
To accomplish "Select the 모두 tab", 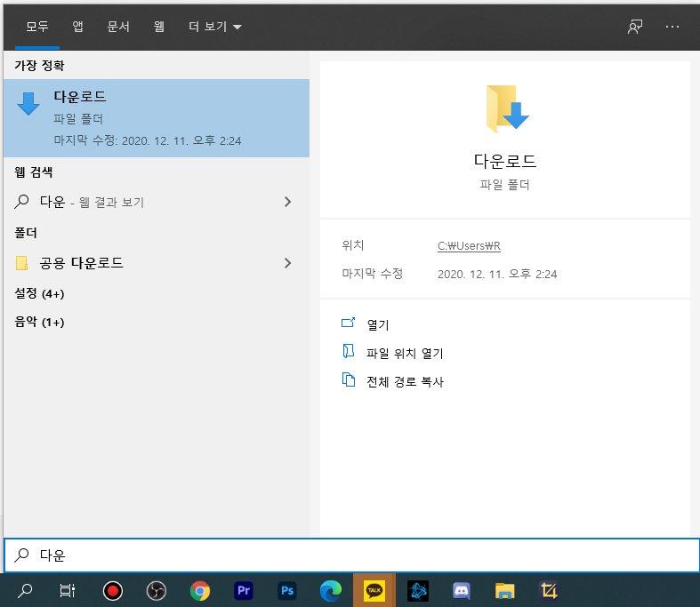I will click(37, 27).
